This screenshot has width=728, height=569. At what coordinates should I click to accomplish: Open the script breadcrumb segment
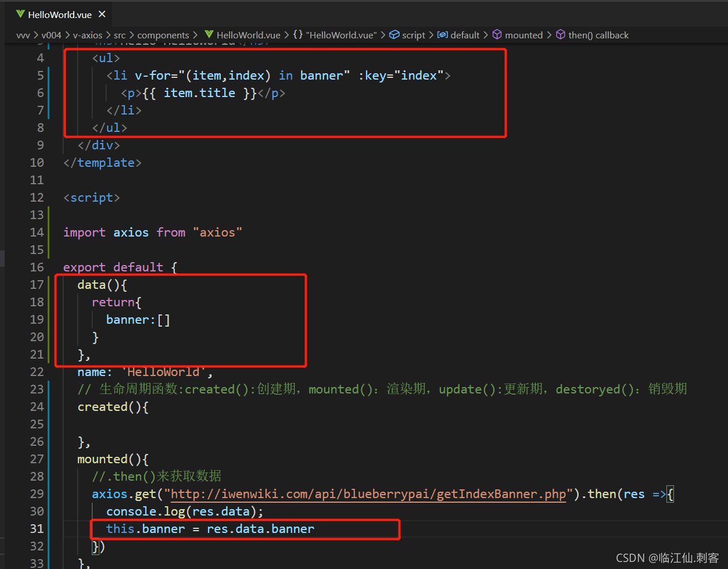(x=414, y=35)
